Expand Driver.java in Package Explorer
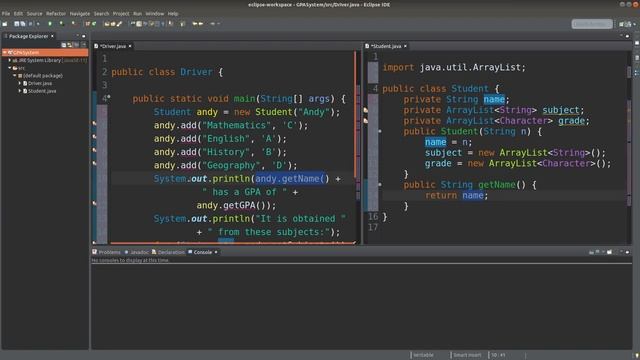The width and height of the screenshot is (640, 360). click(20, 83)
